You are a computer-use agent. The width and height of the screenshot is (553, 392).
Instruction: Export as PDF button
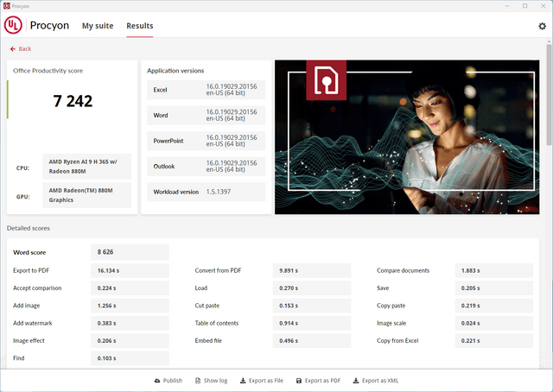point(319,381)
